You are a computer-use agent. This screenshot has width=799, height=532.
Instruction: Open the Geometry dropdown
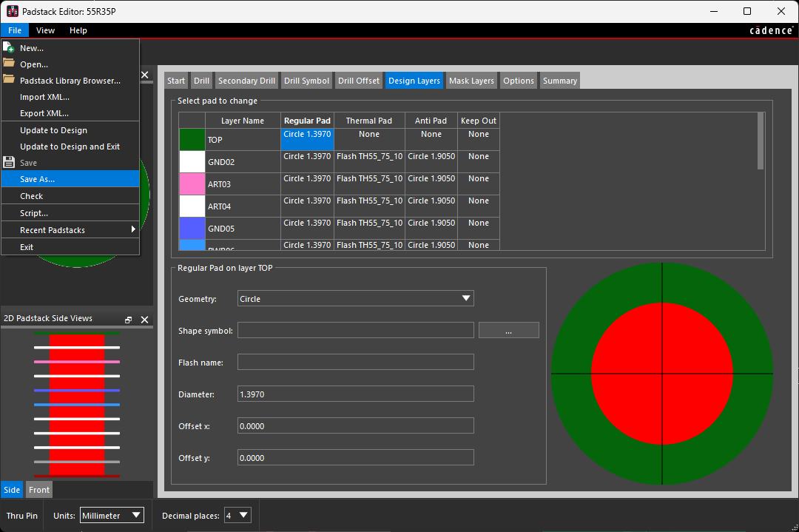[355, 299]
